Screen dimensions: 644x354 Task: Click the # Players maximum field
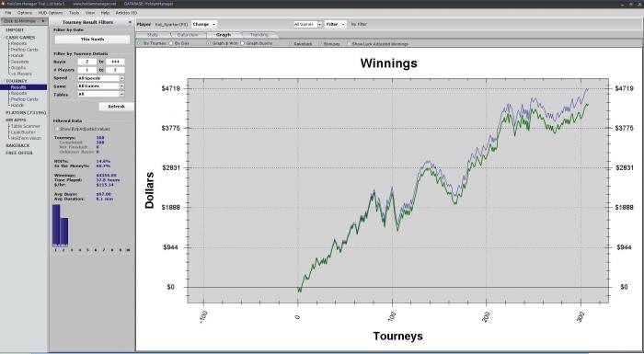tap(115, 70)
